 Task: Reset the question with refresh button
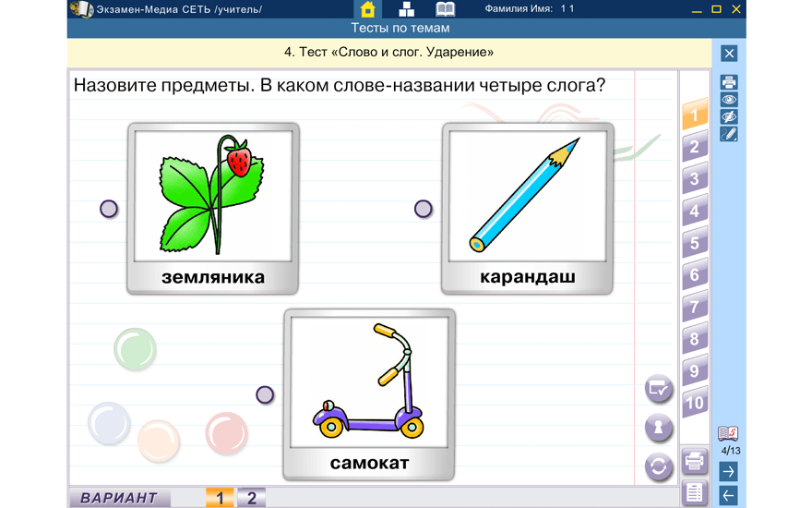659,467
